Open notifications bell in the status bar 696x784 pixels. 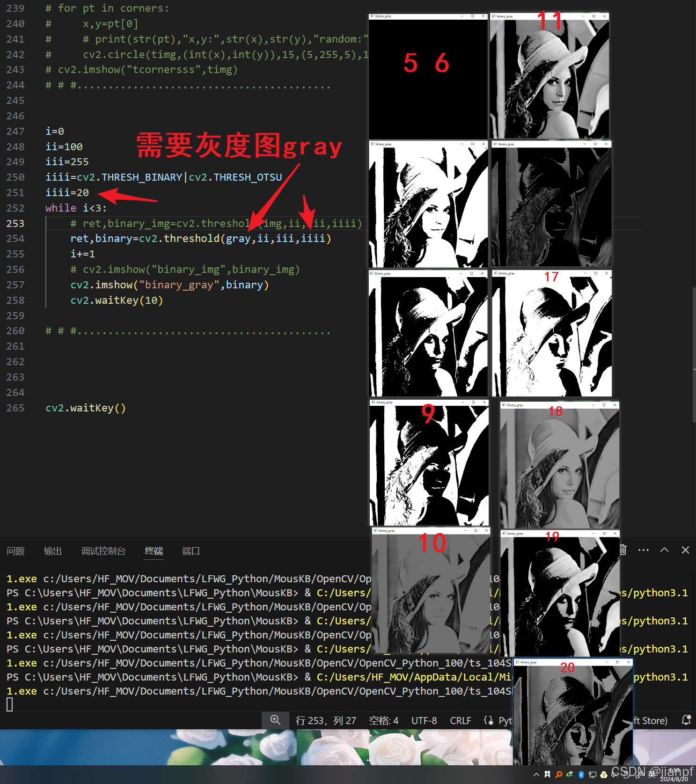click(686, 720)
